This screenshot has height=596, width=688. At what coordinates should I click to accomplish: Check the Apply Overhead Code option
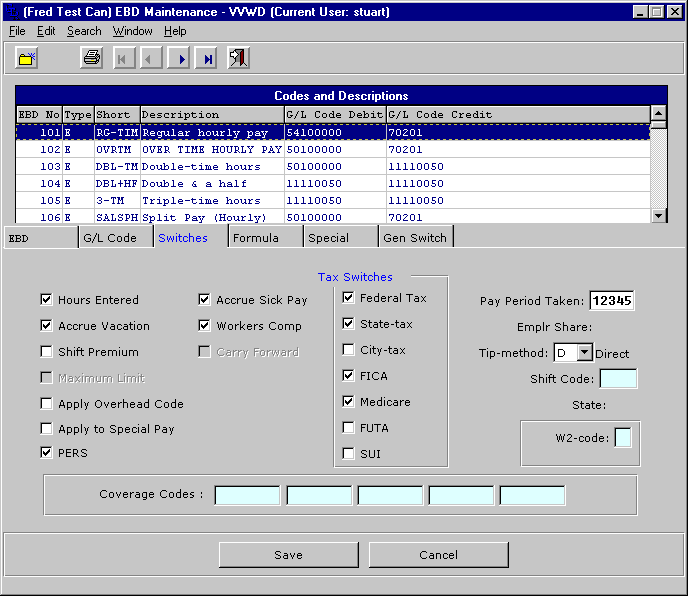[47, 404]
